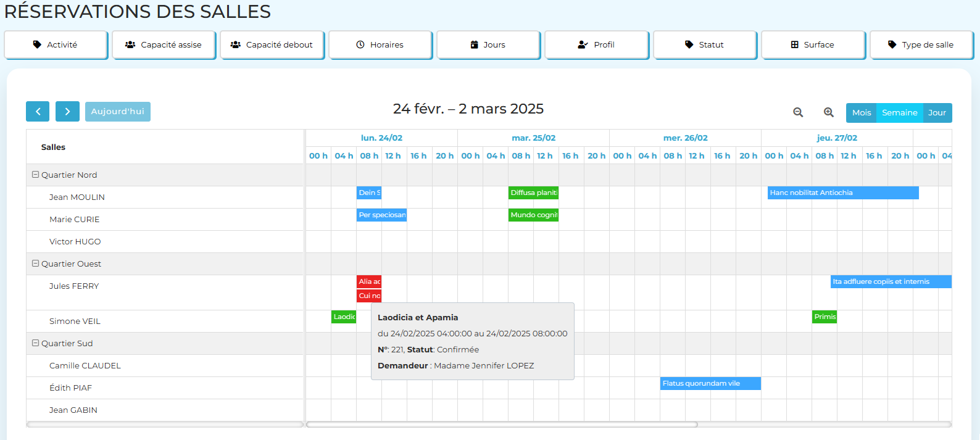
Task: Switch to the Jour view
Action: [x=937, y=113]
